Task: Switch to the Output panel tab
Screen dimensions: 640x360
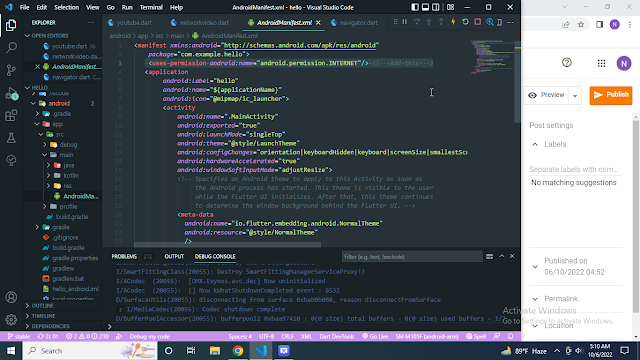Action: tap(174, 256)
